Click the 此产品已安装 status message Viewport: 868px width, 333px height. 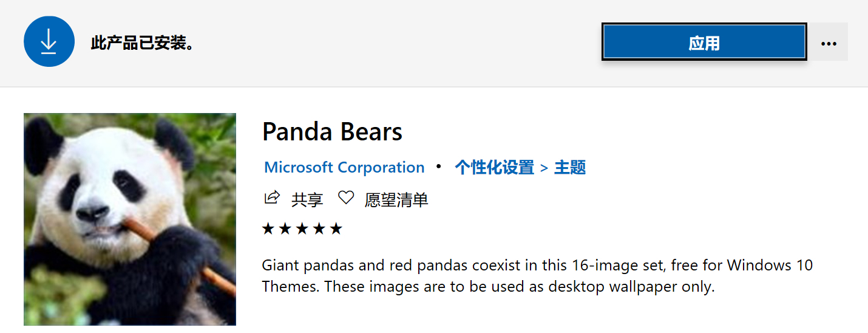[x=142, y=43]
